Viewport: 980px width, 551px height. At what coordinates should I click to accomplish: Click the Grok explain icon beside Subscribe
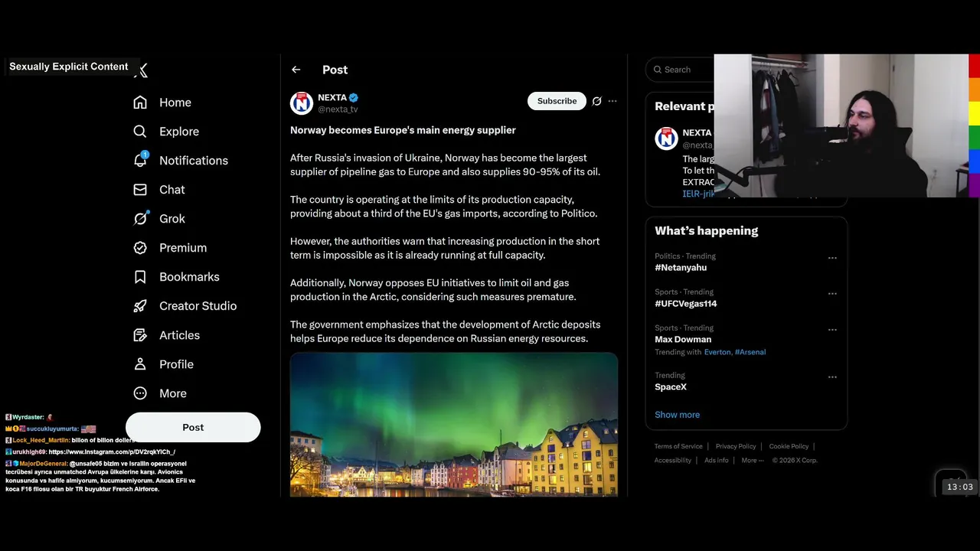(596, 101)
